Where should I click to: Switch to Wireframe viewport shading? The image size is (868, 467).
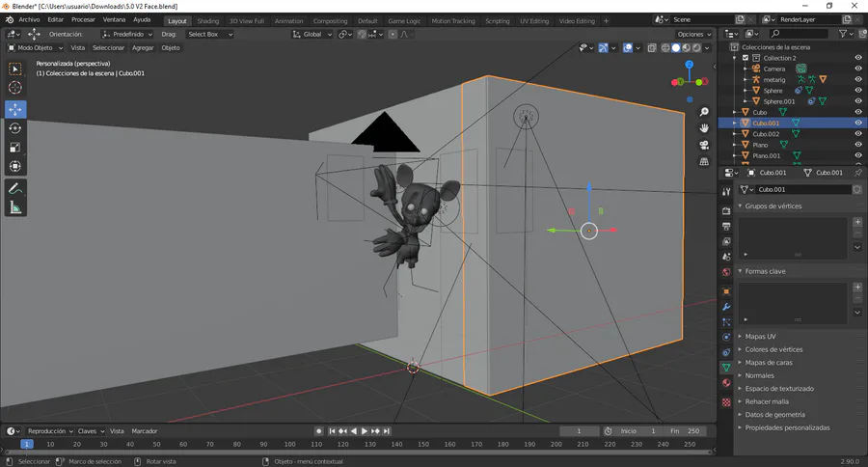665,48
